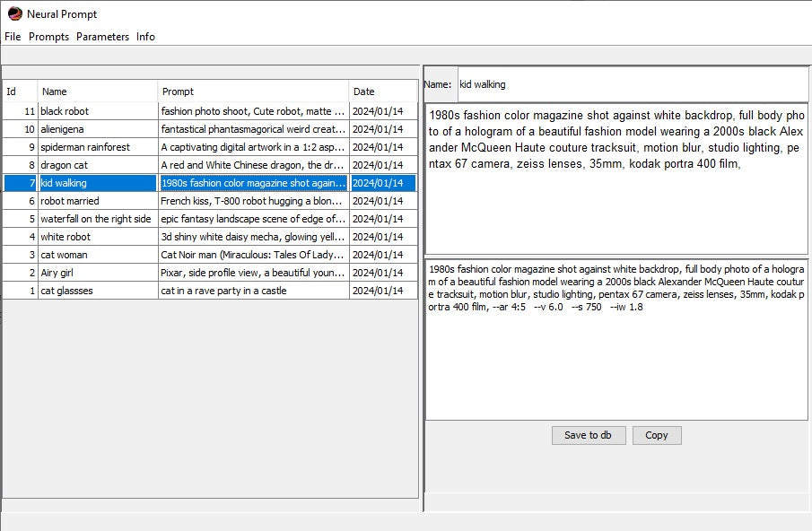Screen dimensions: 812x531
Task: Sort table by the Name column header
Action: pos(97,91)
